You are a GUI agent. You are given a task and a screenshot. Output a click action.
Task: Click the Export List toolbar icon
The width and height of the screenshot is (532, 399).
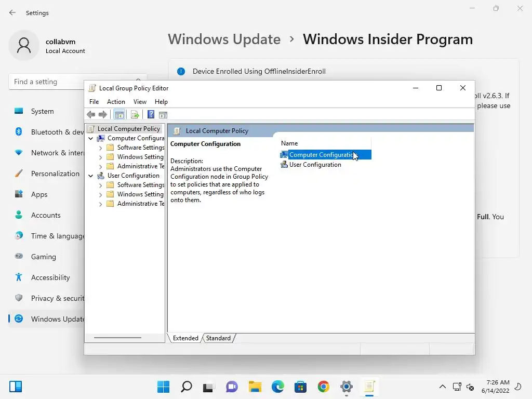pyautogui.click(x=135, y=115)
